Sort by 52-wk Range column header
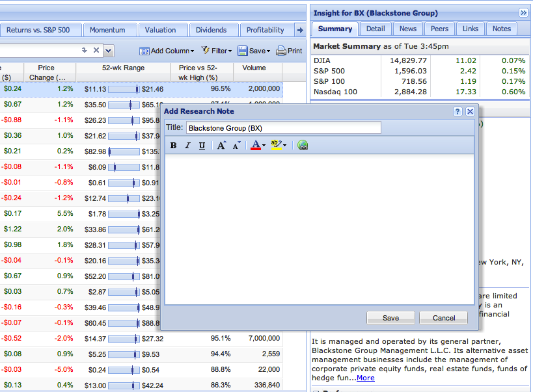This screenshot has height=392, width=533. (x=123, y=72)
